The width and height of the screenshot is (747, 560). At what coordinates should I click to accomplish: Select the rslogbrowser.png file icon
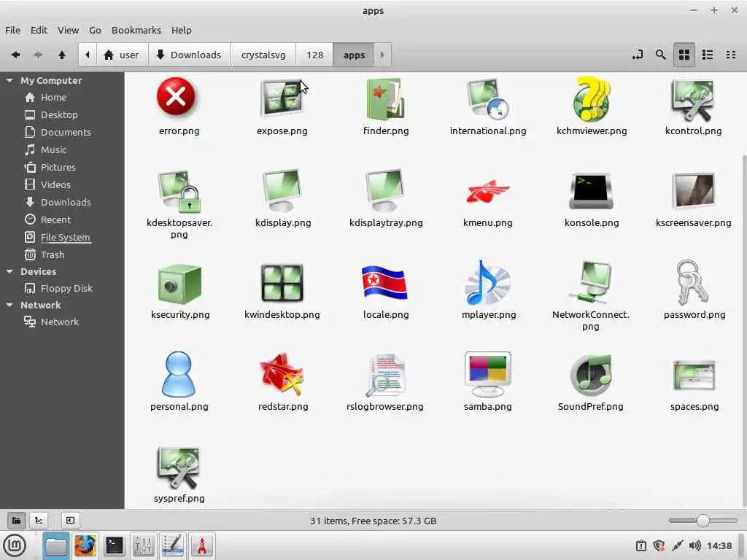click(x=385, y=376)
